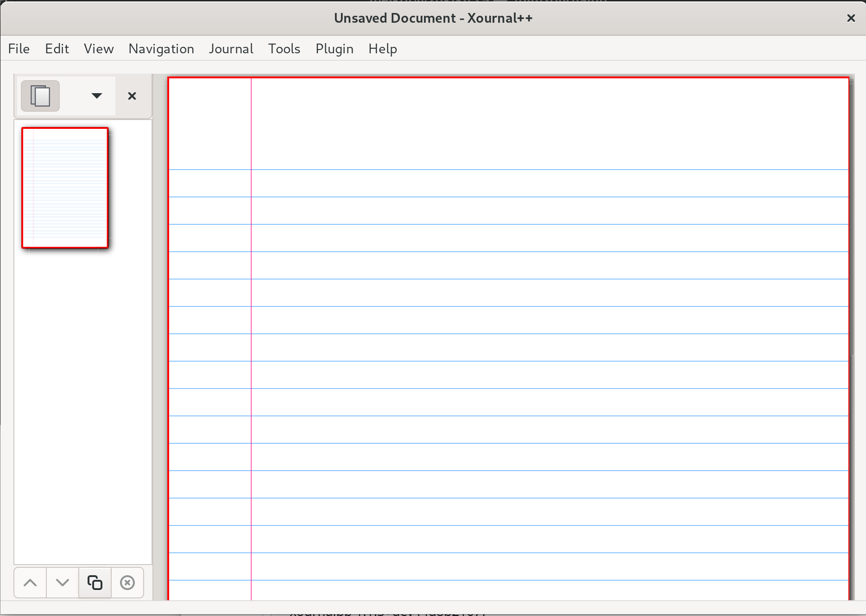
Task: Delete the current page
Action: tap(127, 583)
